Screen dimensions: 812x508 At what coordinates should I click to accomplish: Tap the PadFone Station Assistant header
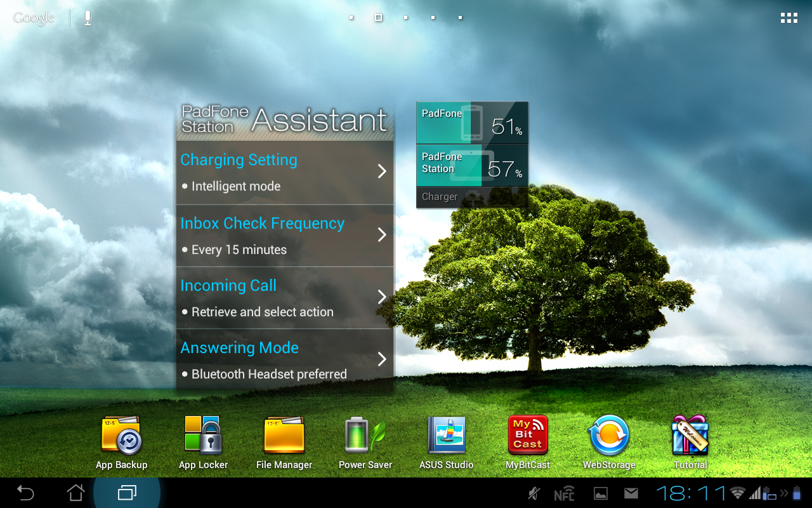coord(285,121)
